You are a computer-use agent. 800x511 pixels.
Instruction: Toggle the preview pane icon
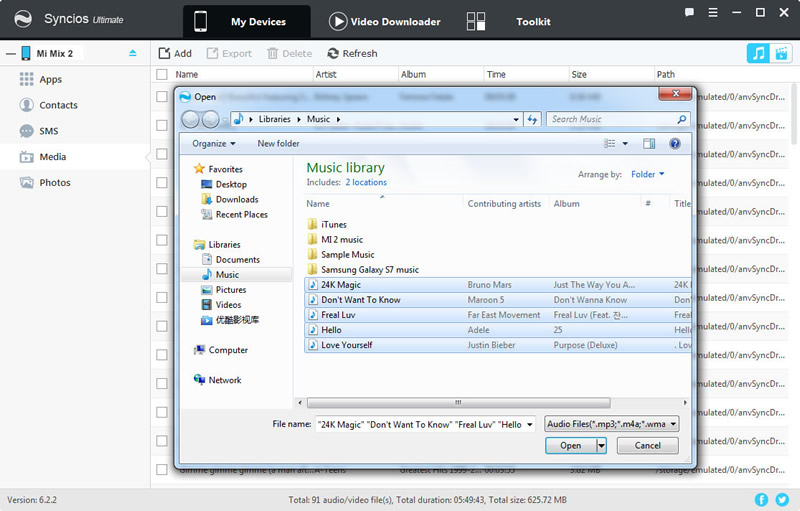click(x=649, y=144)
